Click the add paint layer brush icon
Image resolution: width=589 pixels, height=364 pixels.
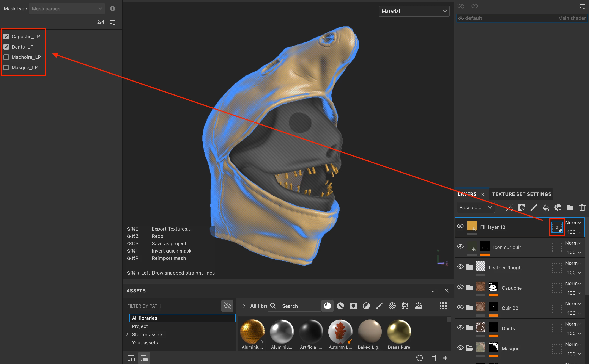point(534,207)
